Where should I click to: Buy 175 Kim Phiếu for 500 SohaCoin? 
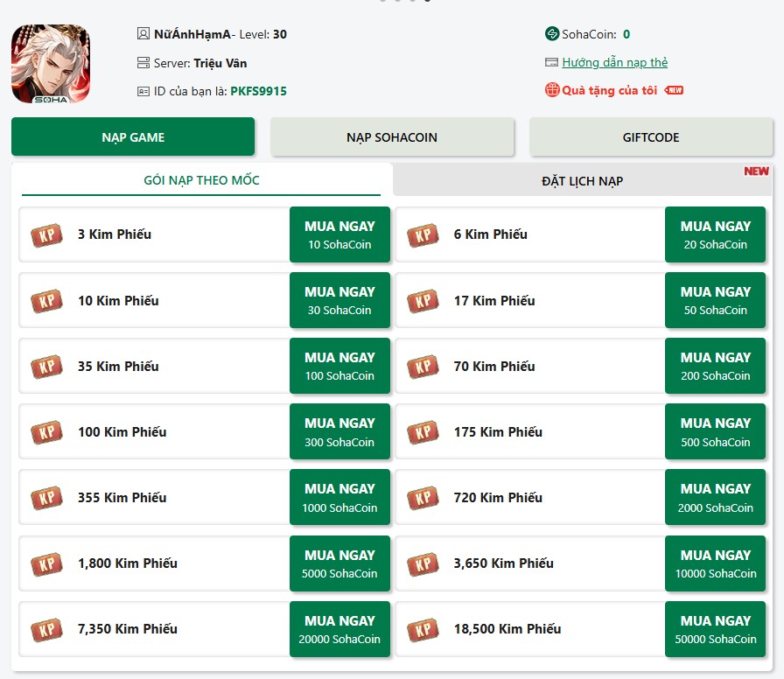click(x=715, y=431)
